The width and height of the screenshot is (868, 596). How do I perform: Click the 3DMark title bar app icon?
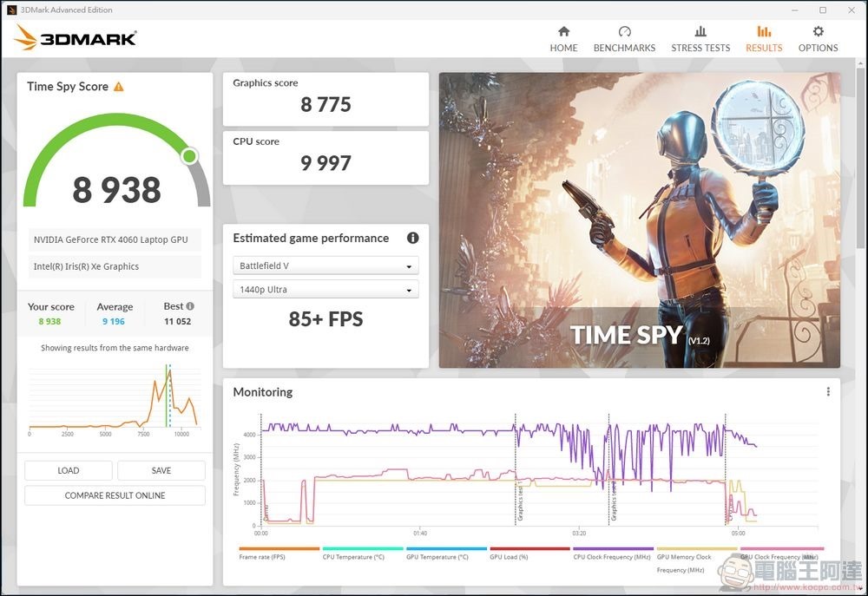tap(11, 10)
